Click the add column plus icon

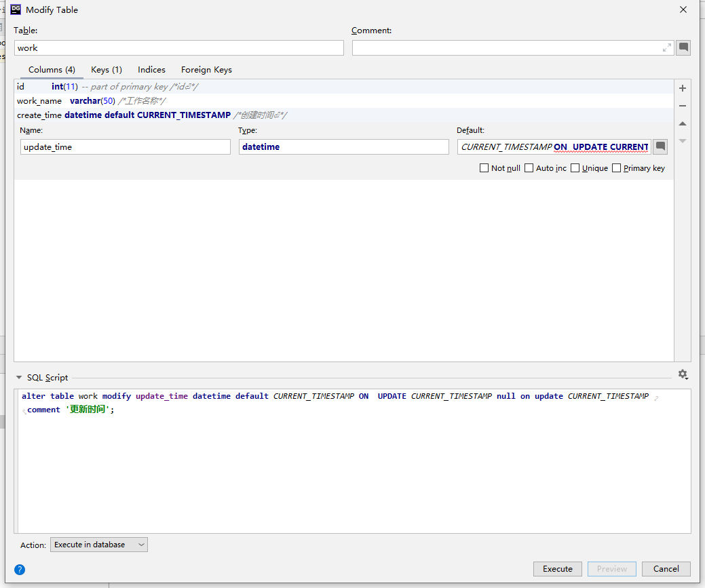[x=683, y=88]
